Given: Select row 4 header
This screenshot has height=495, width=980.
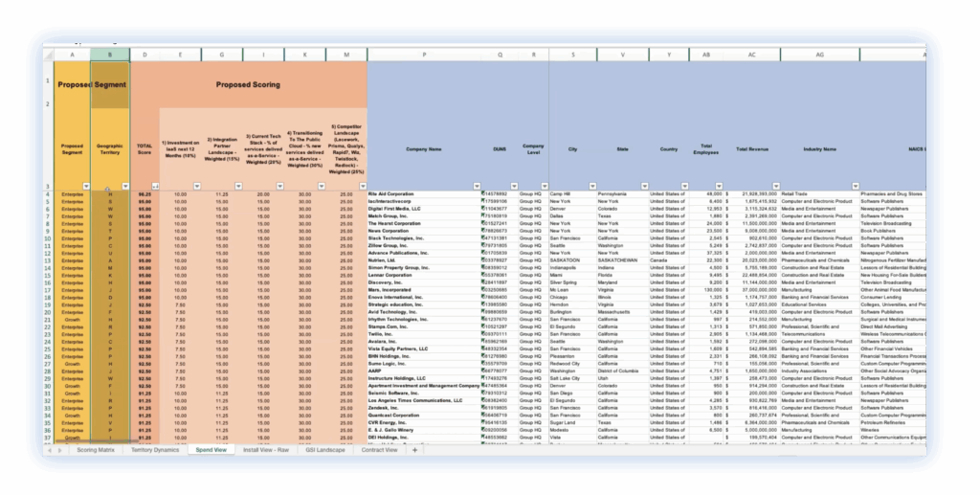Looking at the screenshot, I should coord(48,193).
